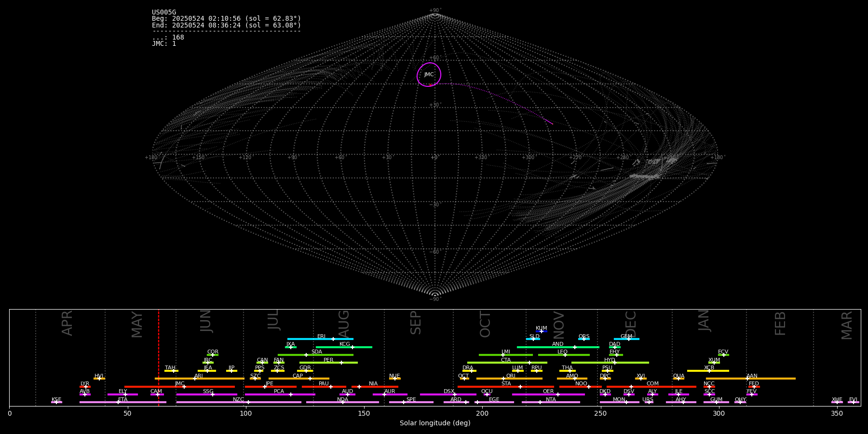Viewport: 868px width, 434px height.
Task: Click the -90 south pole label on sky map
Action: click(x=435, y=299)
